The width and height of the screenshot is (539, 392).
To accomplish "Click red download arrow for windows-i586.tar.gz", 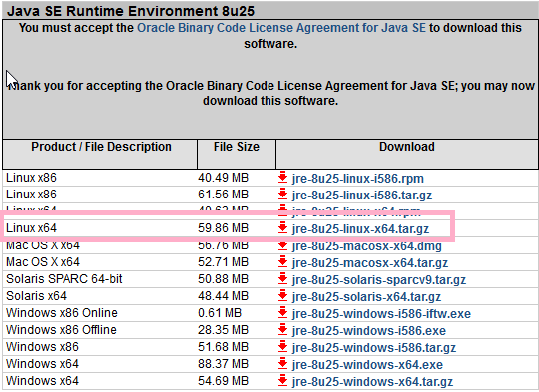I will [282, 346].
